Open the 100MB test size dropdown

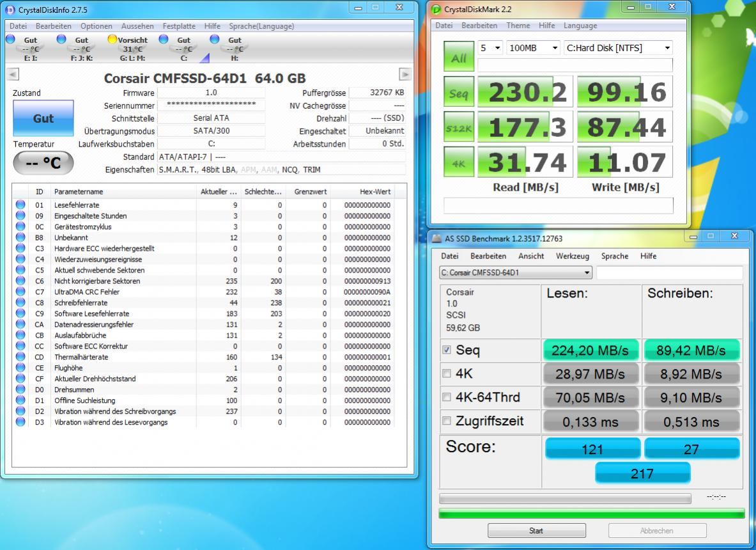coord(533,48)
